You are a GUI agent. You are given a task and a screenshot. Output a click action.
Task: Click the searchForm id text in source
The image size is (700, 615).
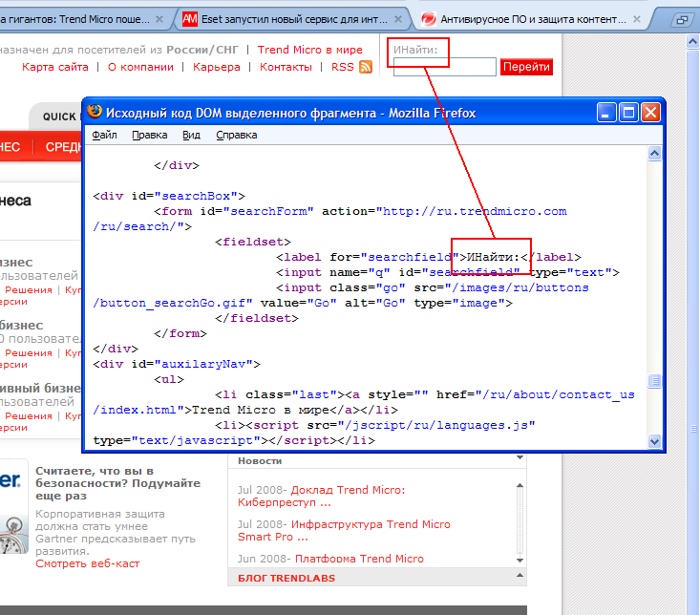(x=267, y=211)
